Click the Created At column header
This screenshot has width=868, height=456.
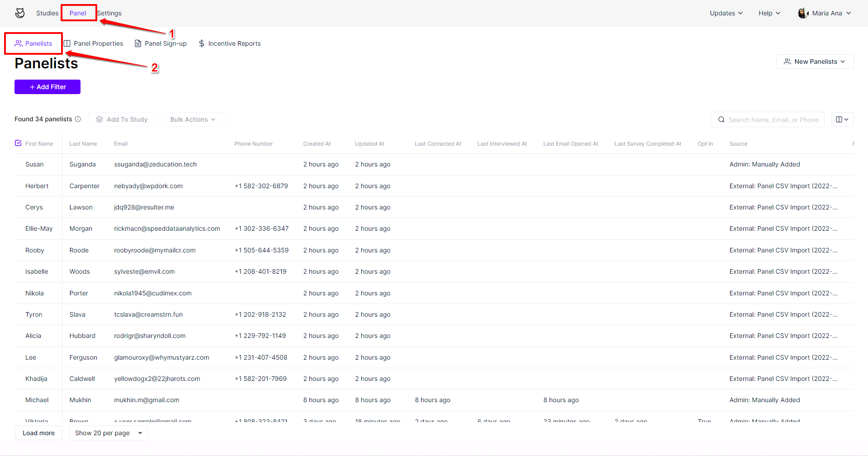[317, 144]
